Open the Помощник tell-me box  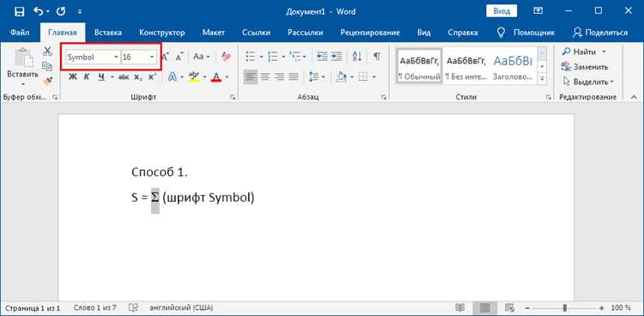pyautogui.click(x=526, y=33)
